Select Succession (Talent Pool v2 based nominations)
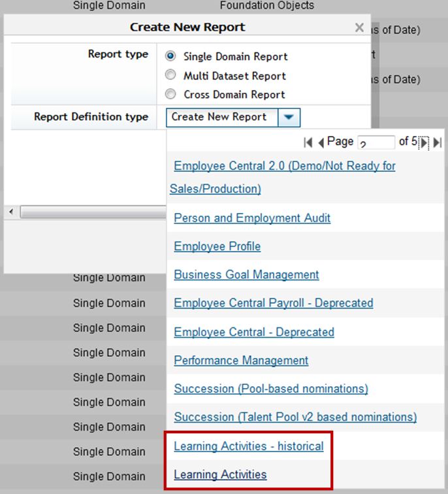 click(295, 417)
